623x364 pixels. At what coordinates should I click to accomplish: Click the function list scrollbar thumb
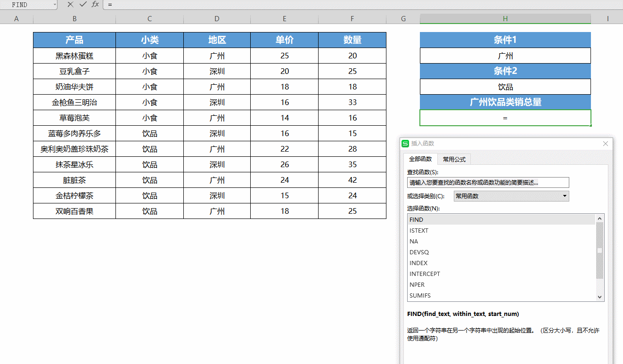tap(600, 251)
